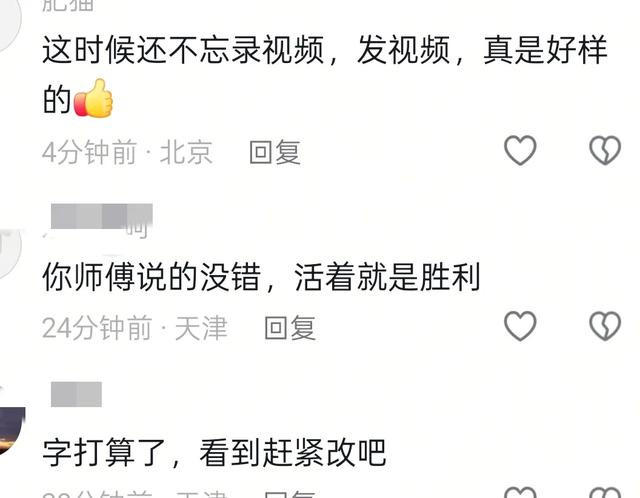Tap the '4分钟前 · 北京' timestamp
This screenshot has height=498, width=640.
127,152
